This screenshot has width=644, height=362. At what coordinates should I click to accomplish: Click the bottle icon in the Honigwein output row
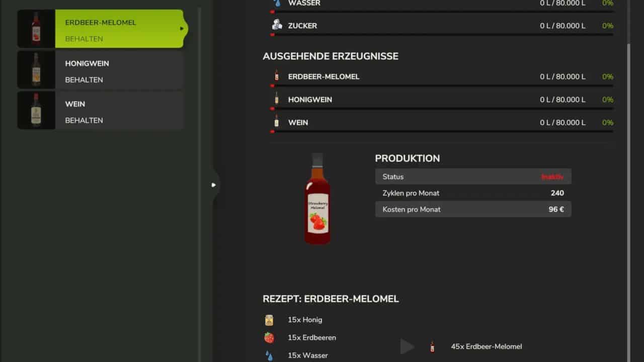point(276,100)
